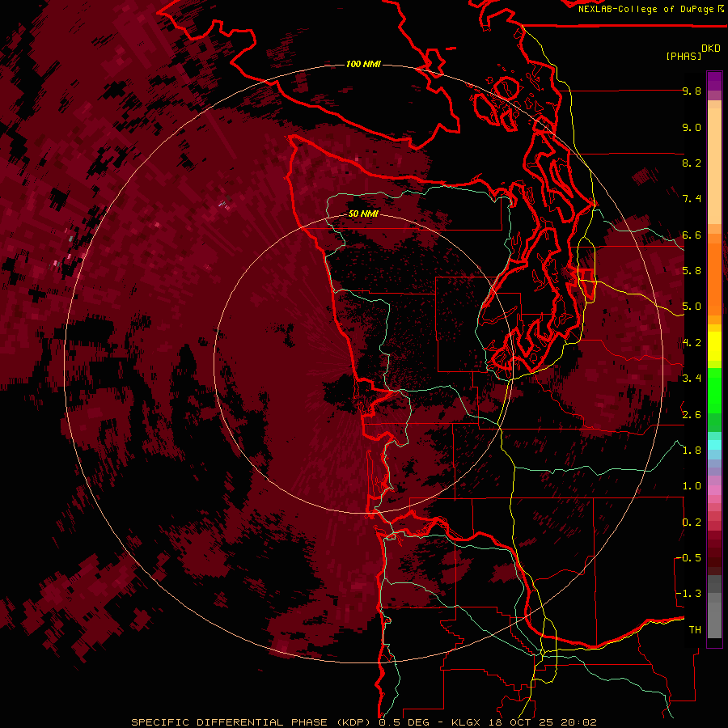Click the TH threshold label
This screenshot has height=728, width=728.
695,630
